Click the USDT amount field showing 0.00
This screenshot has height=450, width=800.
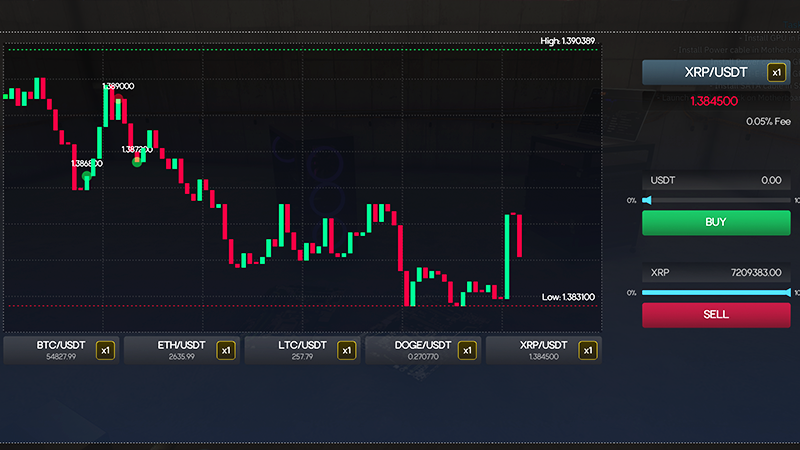716,180
